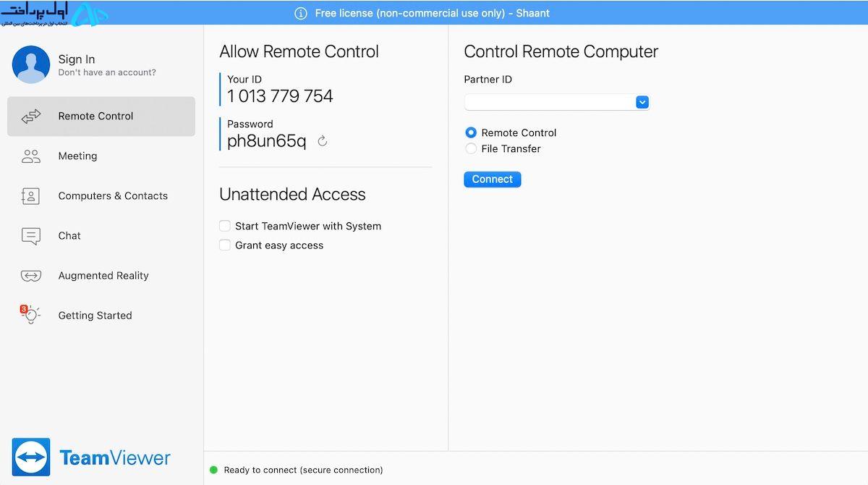Screen dimensions: 868x485
Task: Click the "Ready to connect" status text
Action: click(304, 471)
